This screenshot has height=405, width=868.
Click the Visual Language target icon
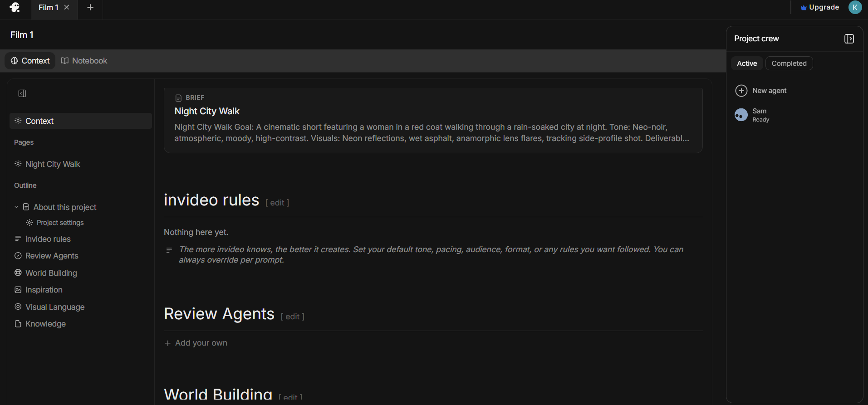(18, 307)
